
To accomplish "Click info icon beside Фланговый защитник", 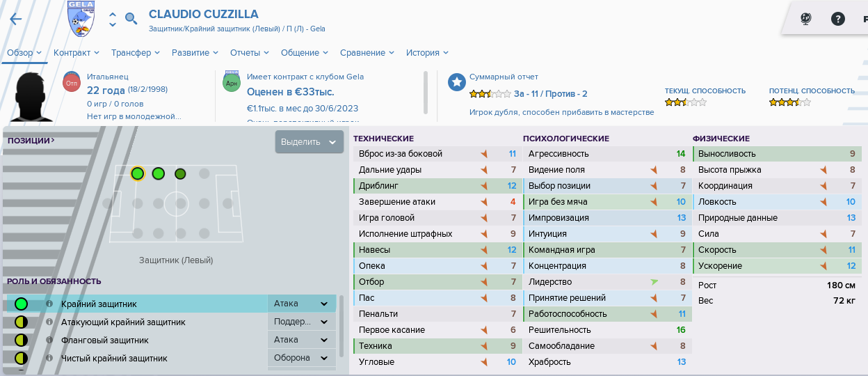I will point(49,340).
